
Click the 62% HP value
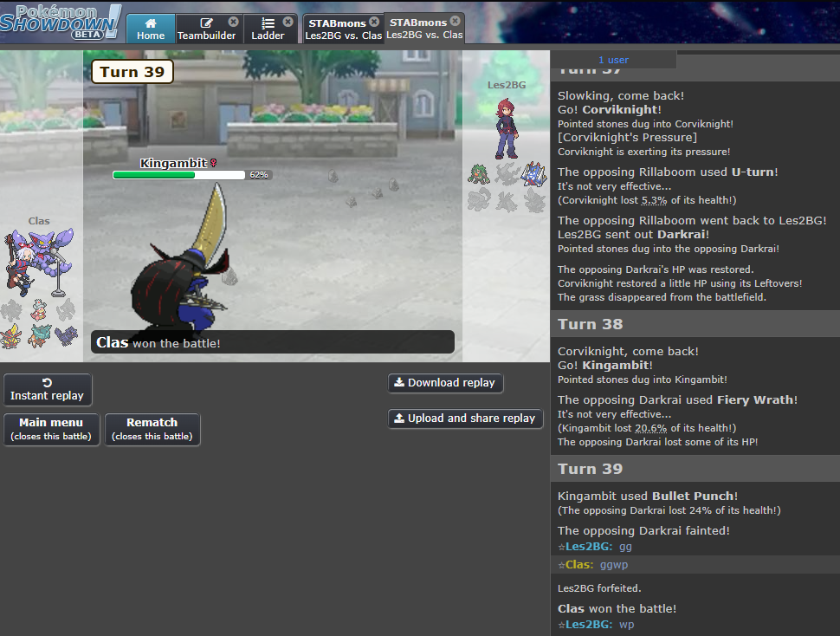click(259, 175)
